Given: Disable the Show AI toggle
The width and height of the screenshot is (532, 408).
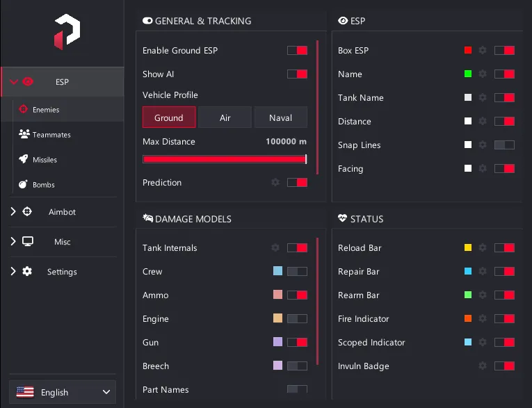Looking at the screenshot, I should [x=297, y=74].
